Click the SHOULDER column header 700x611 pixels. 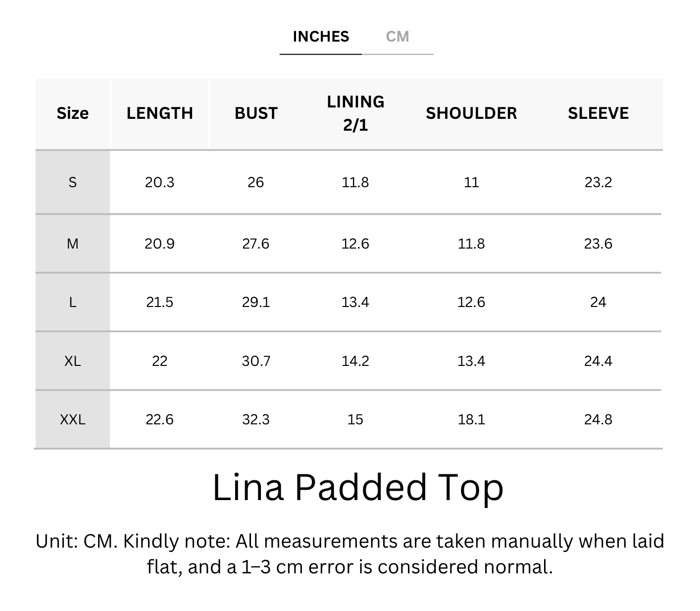[x=471, y=113]
